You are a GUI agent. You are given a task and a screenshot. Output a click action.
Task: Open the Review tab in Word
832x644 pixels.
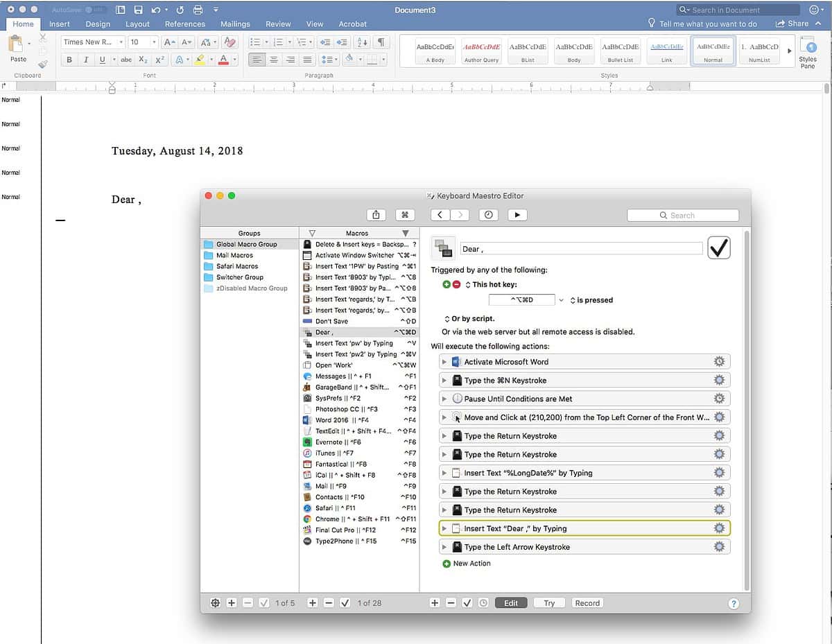(278, 24)
